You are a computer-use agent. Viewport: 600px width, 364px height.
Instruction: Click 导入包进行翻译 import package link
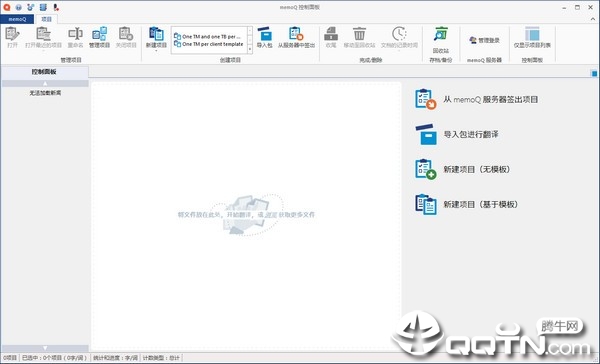click(x=457, y=134)
